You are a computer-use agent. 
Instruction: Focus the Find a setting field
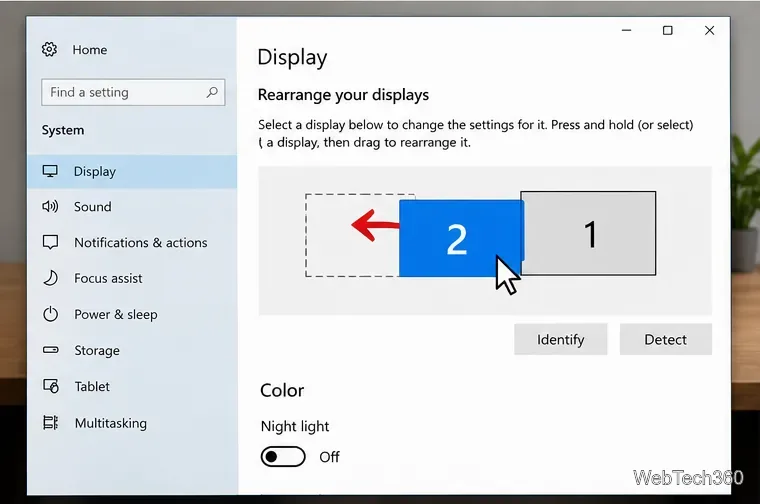coord(133,92)
